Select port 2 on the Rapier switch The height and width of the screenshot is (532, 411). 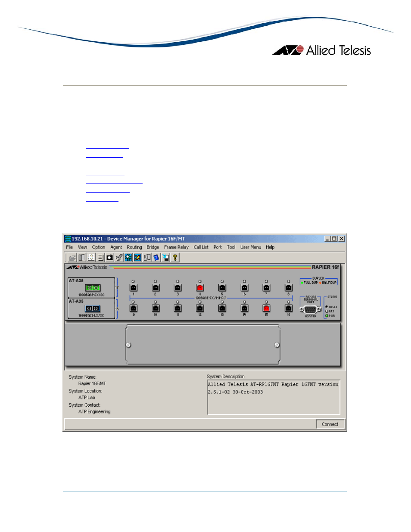click(x=156, y=287)
